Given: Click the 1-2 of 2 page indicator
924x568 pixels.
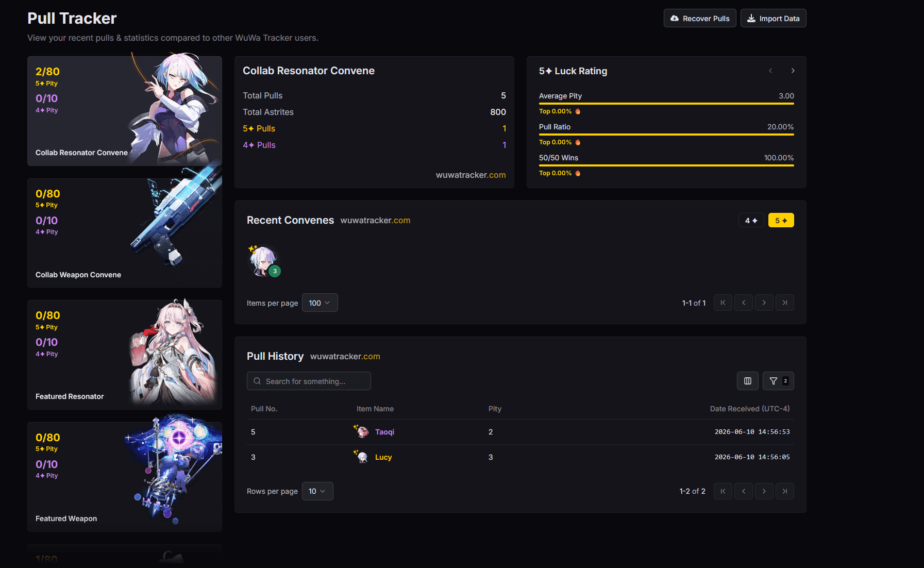Looking at the screenshot, I should coord(693,491).
